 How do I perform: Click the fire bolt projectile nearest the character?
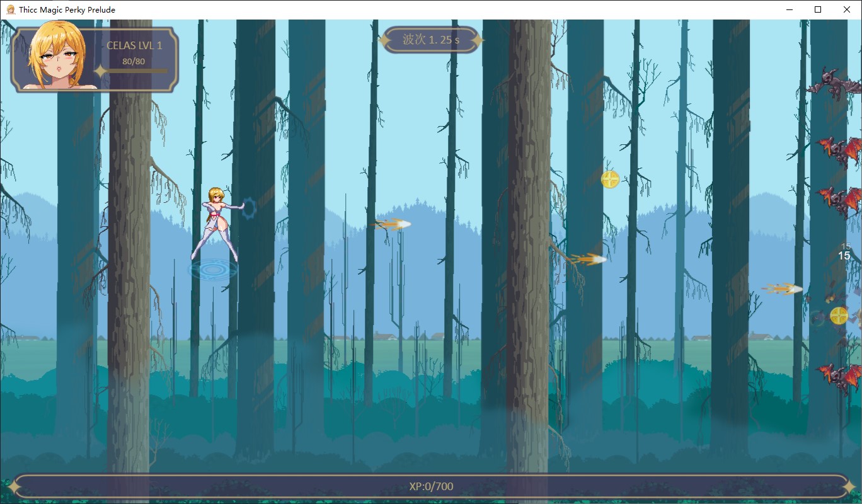tap(392, 224)
